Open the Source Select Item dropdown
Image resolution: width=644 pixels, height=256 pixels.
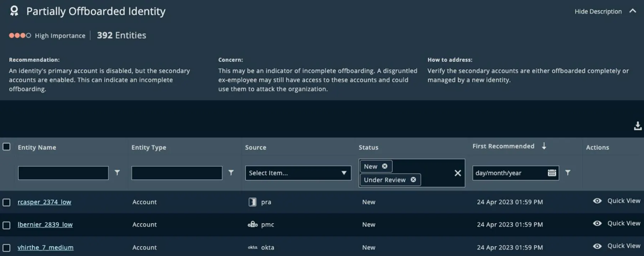tap(298, 173)
